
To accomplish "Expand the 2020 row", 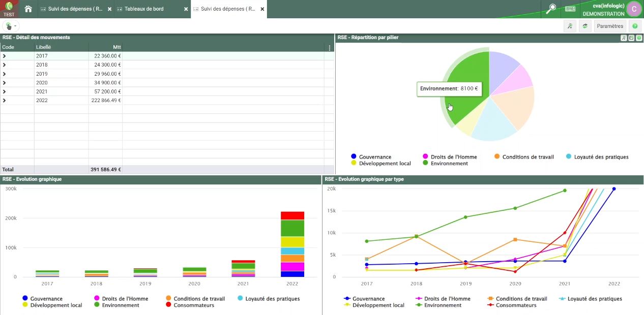I will click(x=5, y=83).
